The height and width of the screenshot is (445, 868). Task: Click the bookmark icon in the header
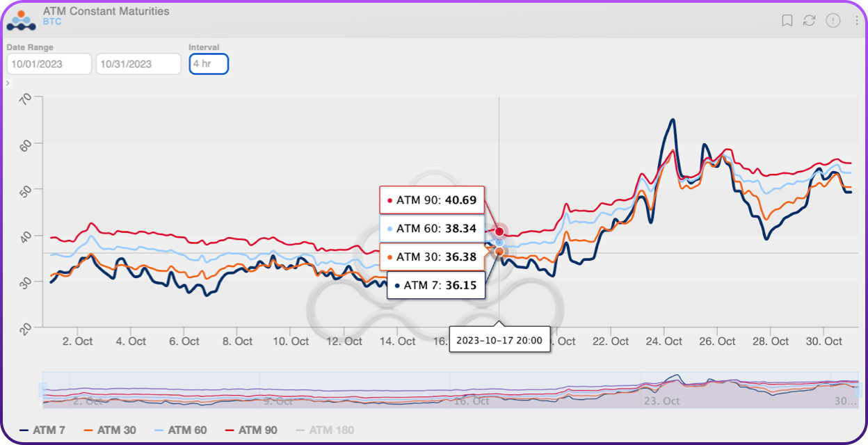tap(787, 20)
